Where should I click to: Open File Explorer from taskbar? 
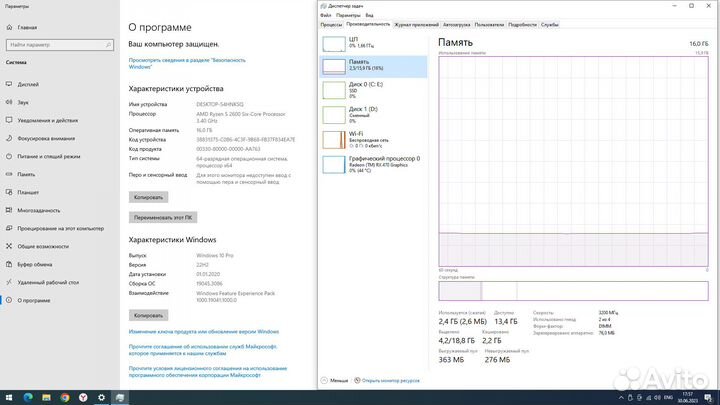[46, 398]
